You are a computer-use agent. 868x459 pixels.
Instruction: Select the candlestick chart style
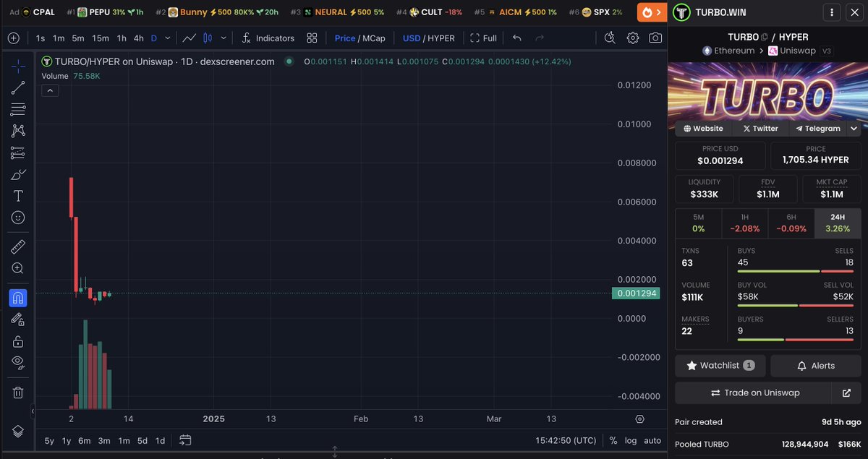pyautogui.click(x=208, y=38)
